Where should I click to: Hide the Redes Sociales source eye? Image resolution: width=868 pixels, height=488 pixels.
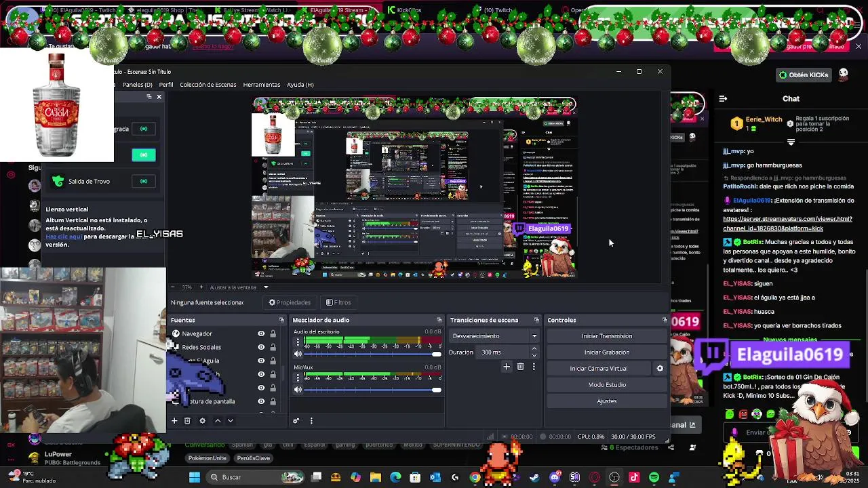261,347
